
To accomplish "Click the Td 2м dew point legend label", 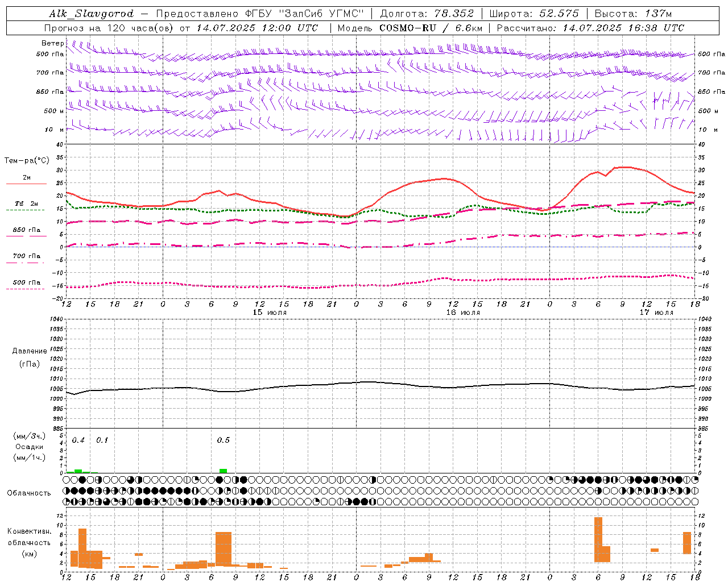I will coord(26,203).
